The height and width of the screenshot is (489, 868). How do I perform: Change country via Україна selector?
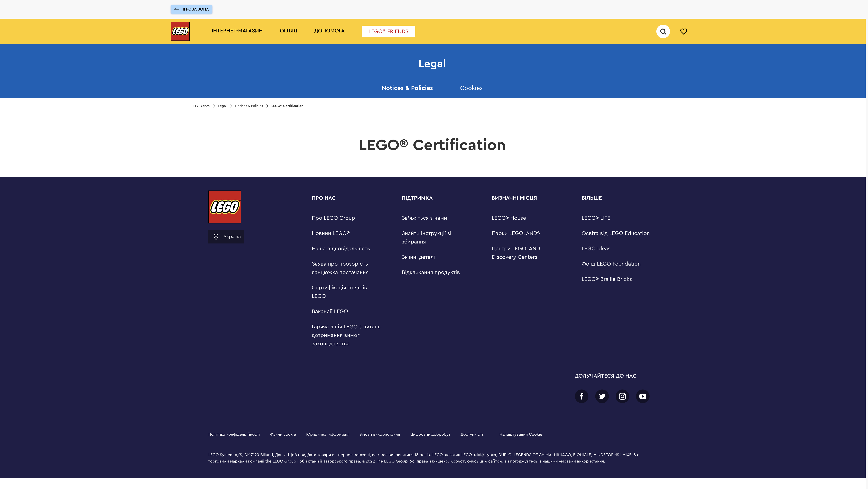[226, 237]
